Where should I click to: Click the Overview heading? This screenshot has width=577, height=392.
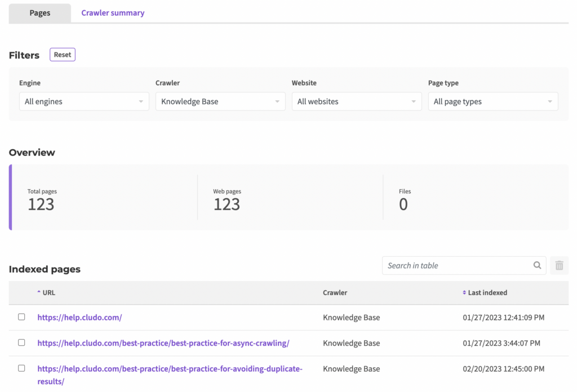[x=32, y=152]
